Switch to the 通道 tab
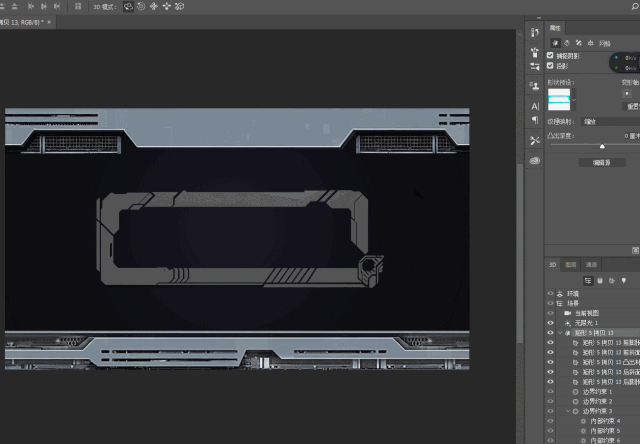 (591, 265)
